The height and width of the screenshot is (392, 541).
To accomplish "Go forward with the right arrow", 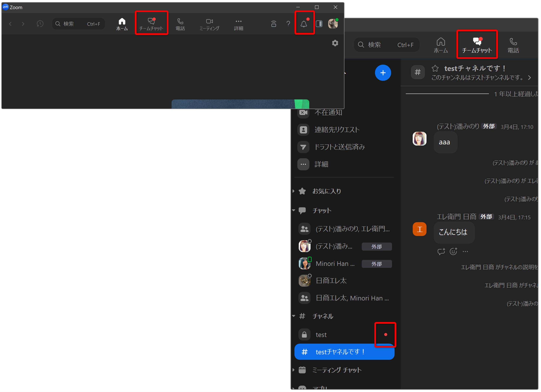I will [x=23, y=24].
